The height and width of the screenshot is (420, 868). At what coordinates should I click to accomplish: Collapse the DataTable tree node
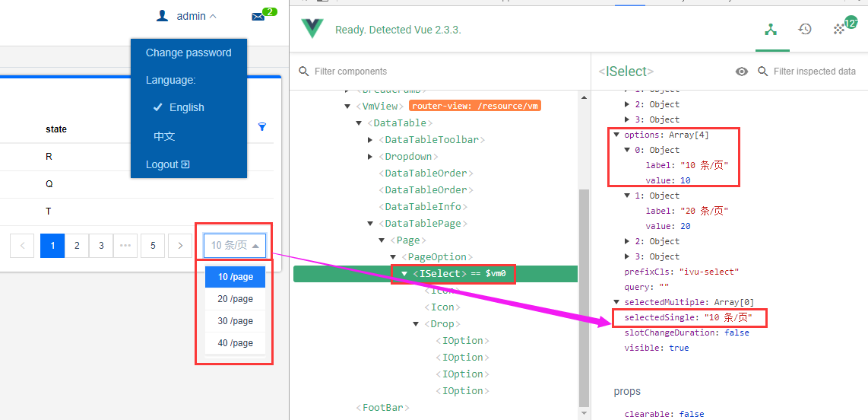(359, 123)
